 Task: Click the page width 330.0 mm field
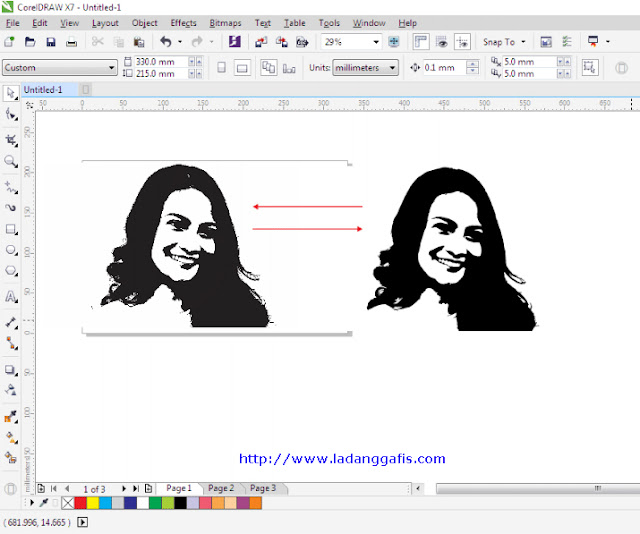coord(160,62)
